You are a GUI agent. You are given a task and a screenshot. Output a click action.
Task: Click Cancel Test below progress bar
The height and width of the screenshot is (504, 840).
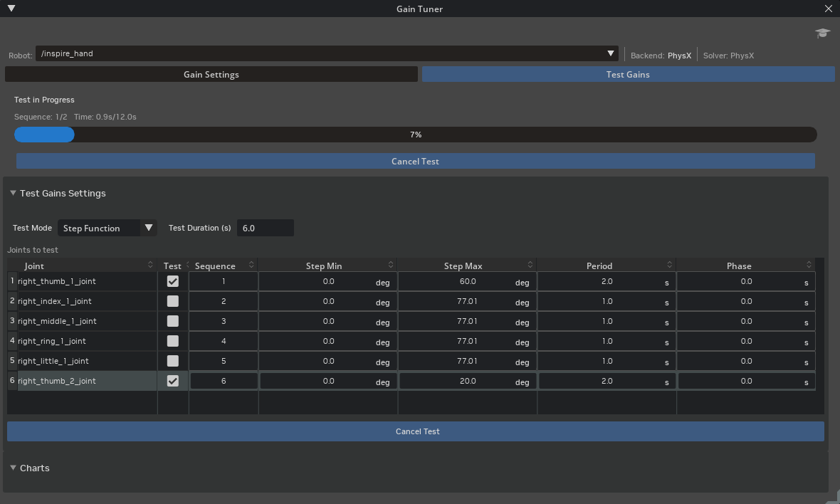pyautogui.click(x=415, y=161)
